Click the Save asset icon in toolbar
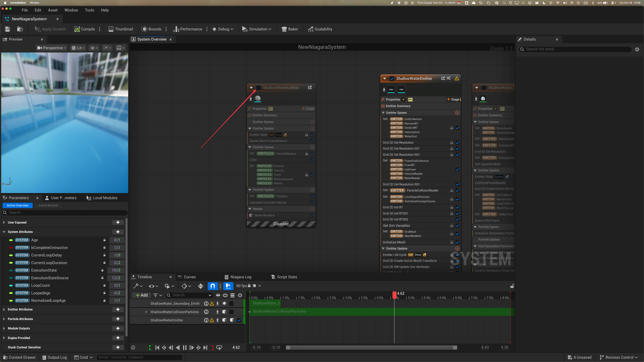The width and height of the screenshot is (644, 362). tap(7, 29)
